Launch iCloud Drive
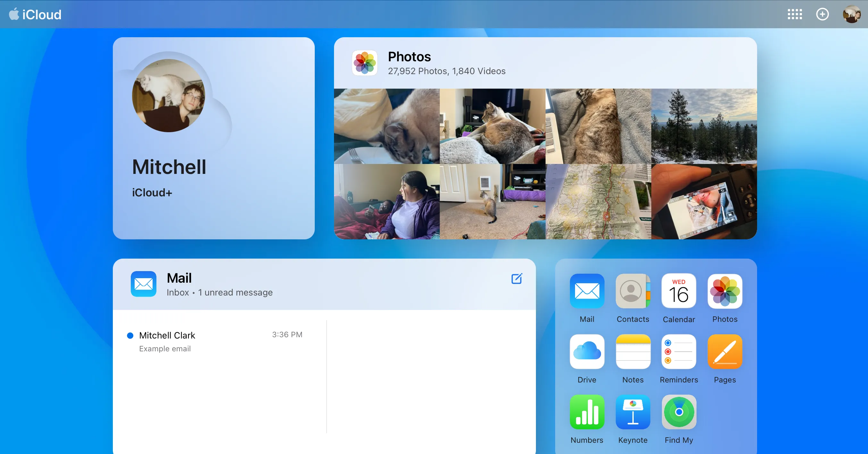 pyautogui.click(x=587, y=351)
